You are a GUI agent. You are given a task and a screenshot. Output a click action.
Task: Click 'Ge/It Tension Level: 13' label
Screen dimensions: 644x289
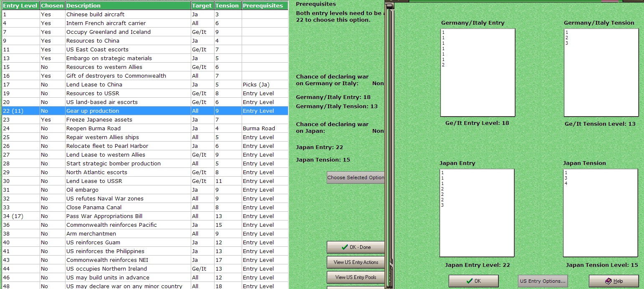tap(600, 124)
